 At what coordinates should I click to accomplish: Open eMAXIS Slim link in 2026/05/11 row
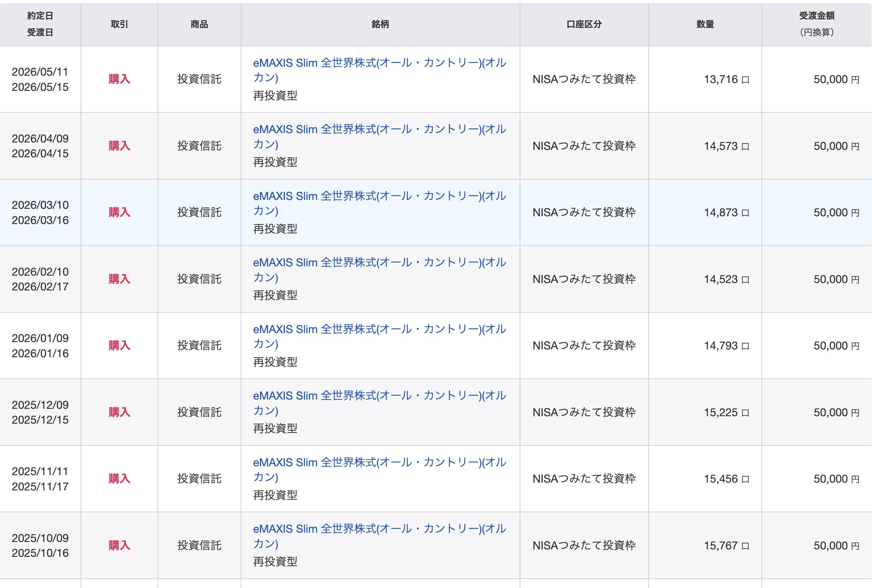379,70
